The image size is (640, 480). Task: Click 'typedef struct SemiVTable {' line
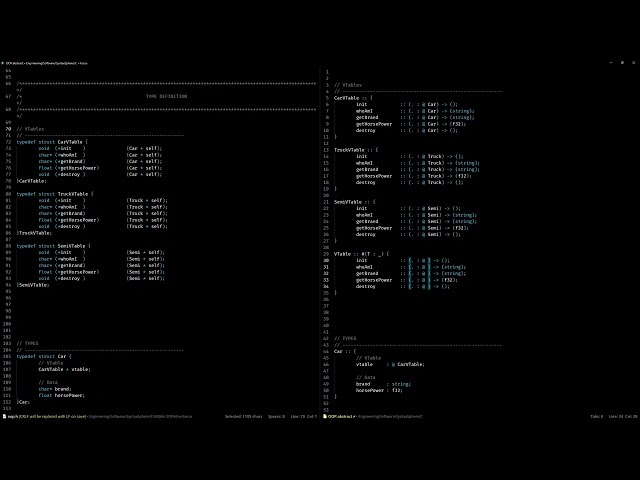click(53, 246)
